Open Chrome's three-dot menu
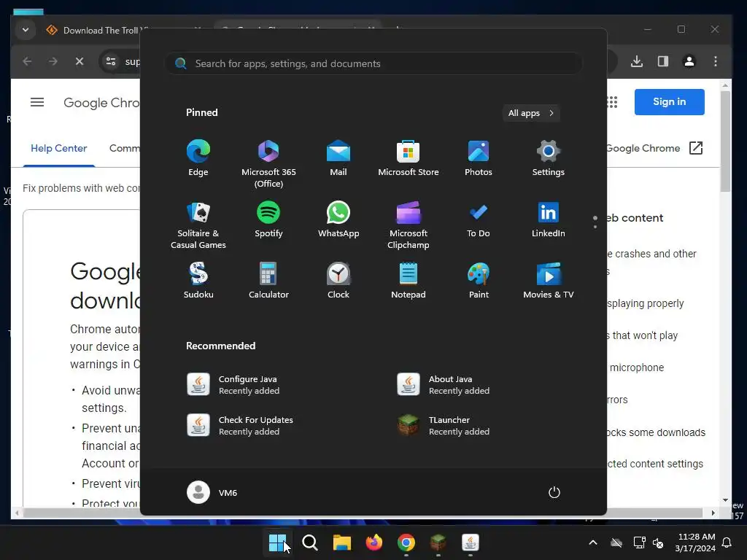 pos(716,61)
